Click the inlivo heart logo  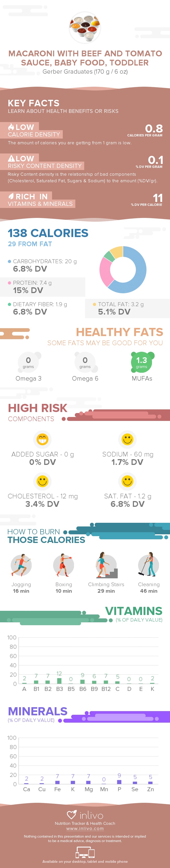[x=72, y=815]
